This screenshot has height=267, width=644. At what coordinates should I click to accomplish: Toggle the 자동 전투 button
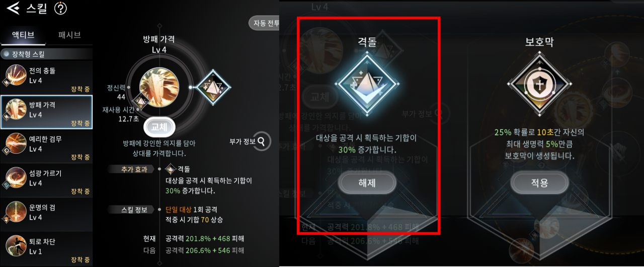[265, 23]
